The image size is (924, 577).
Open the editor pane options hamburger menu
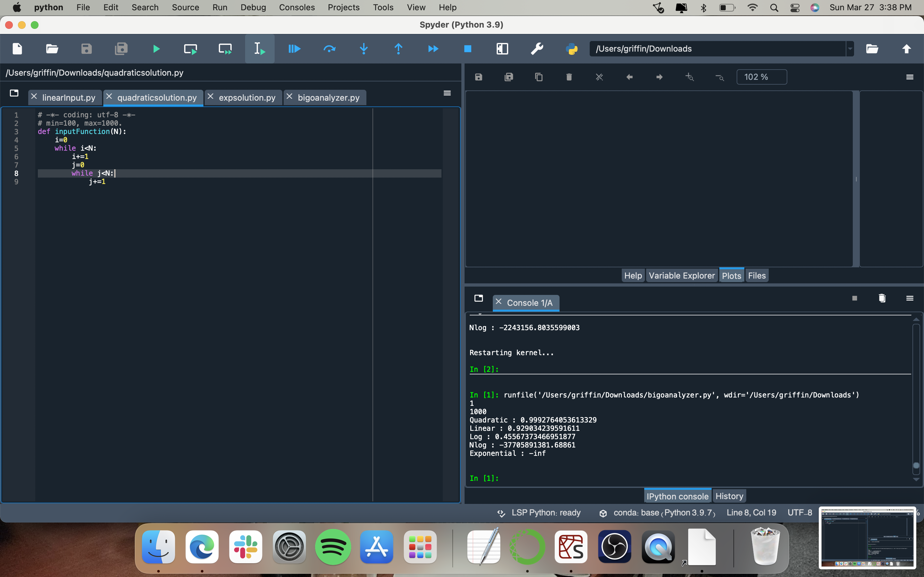click(x=447, y=93)
